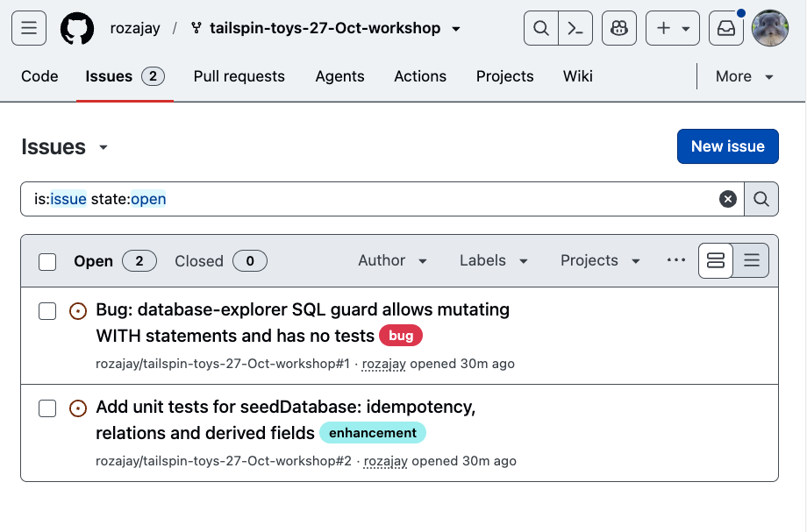This screenshot has height=532, width=807.
Task: Open the Wiki tab
Action: pos(577,76)
